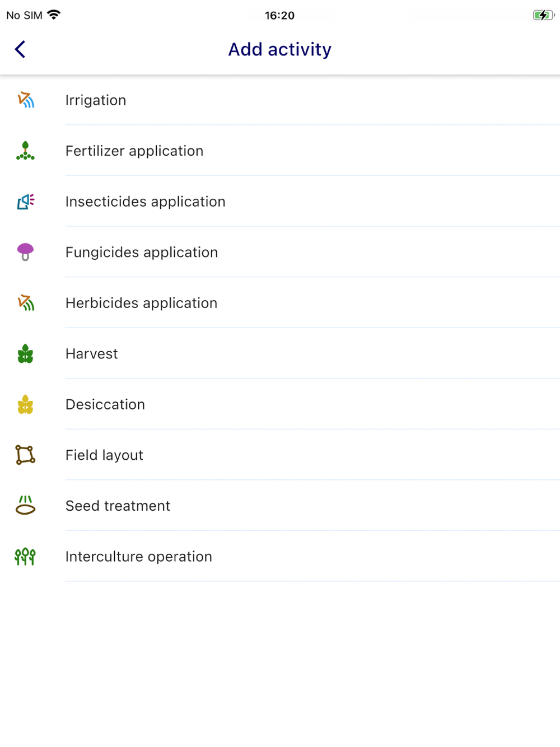Tap the Field layout polygon icon

click(x=25, y=455)
